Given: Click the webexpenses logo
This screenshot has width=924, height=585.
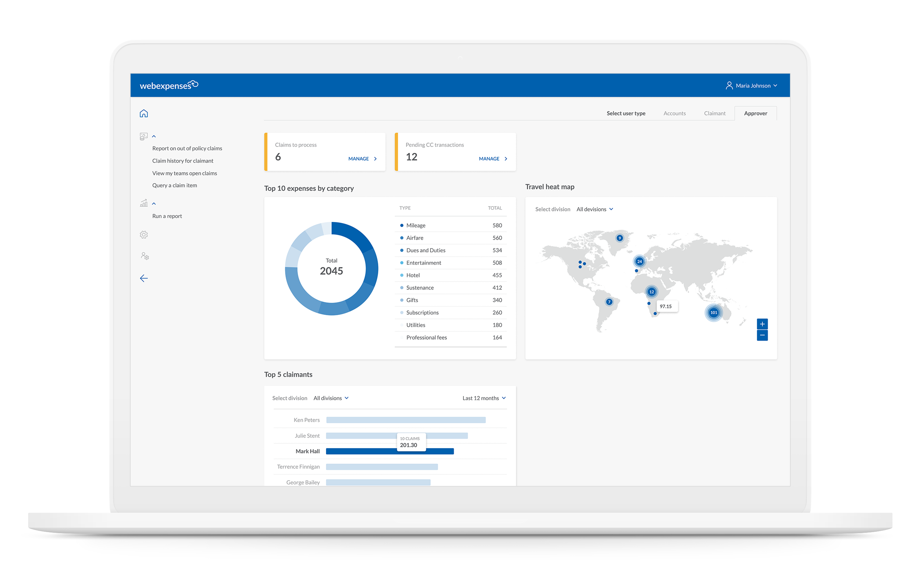Looking at the screenshot, I should pyautogui.click(x=169, y=85).
